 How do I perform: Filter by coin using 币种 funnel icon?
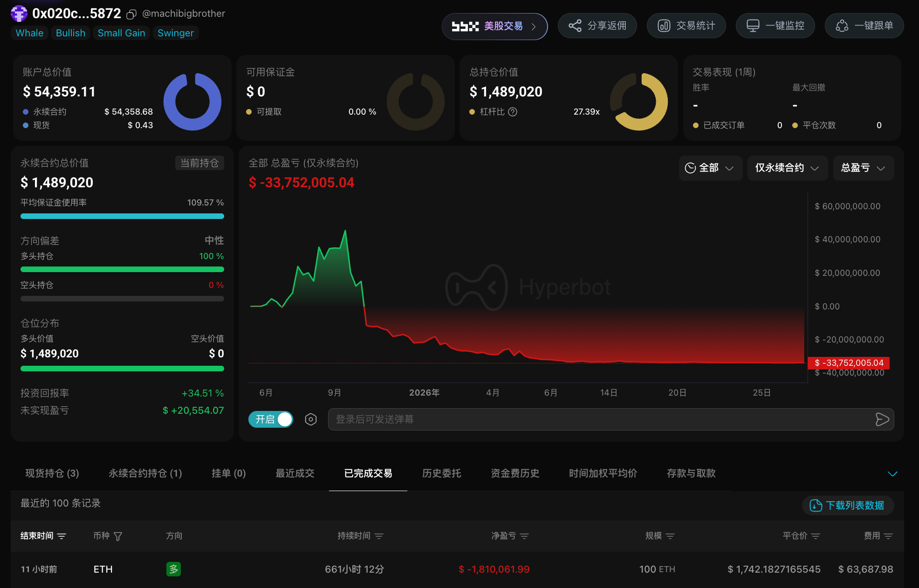[x=118, y=536]
